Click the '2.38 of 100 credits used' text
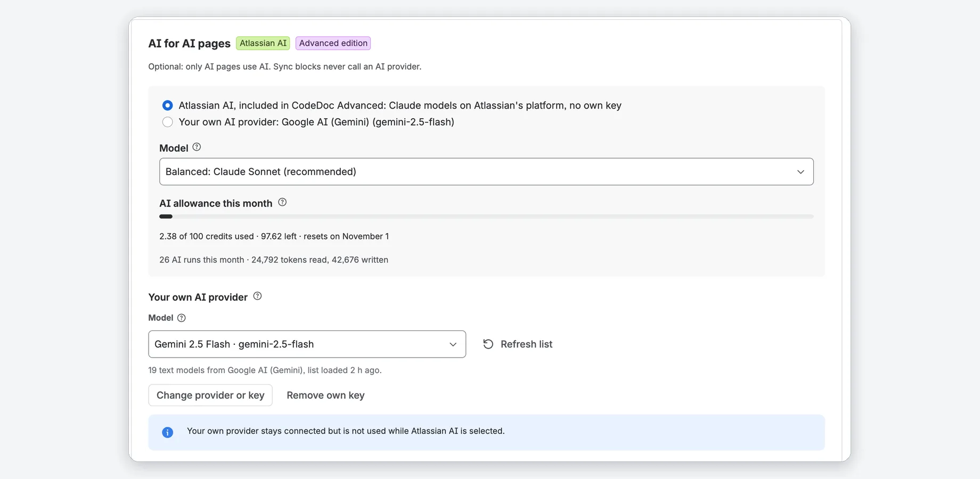Image resolution: width=980 pixels, height=479 pixels. (207, 236)
